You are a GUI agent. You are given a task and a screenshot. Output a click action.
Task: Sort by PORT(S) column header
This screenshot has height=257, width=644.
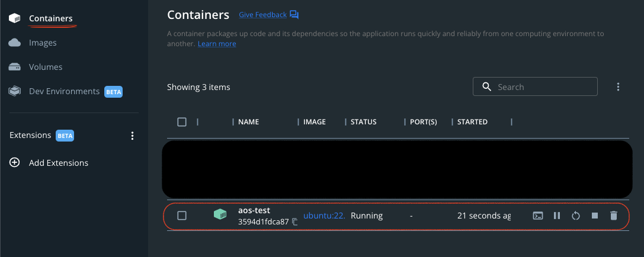[x=424, y=122]
